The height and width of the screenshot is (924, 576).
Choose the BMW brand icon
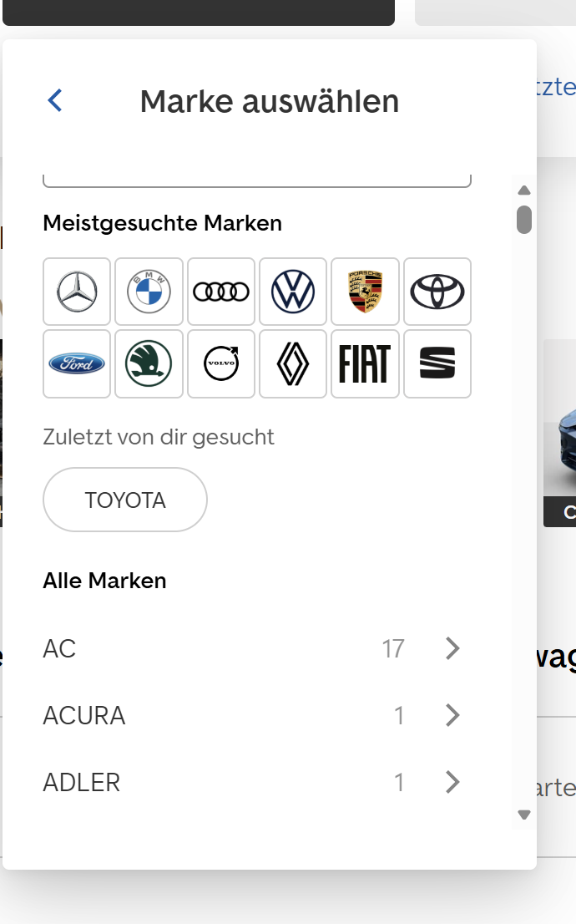point(149,292)
